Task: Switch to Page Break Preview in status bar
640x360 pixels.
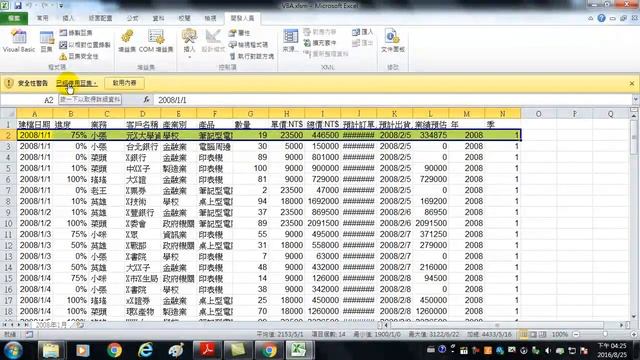Action: [542, 334]
